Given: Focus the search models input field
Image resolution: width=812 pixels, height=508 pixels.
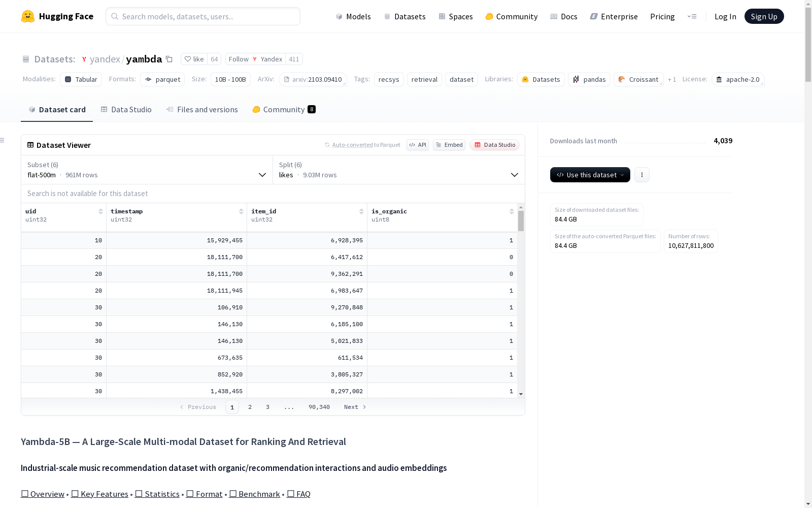Looking at the screenshot, I should pos(203,16).
